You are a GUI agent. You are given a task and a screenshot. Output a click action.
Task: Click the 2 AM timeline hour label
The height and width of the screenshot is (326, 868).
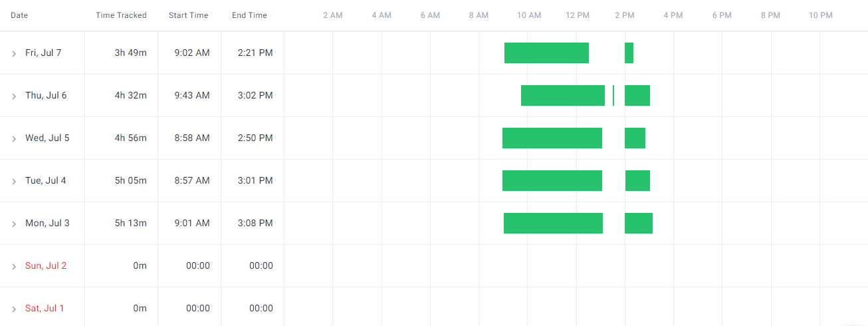tap(333, 15)
